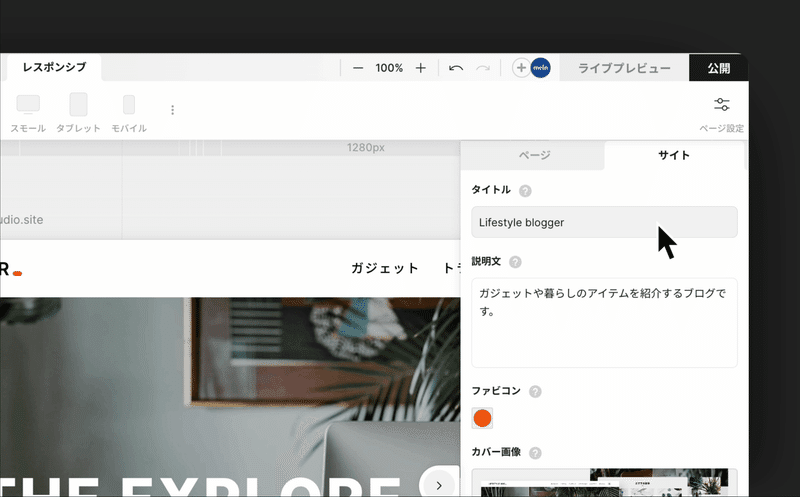Publish the site with 公開 button

pyautogui.click(x=718, y=68)
